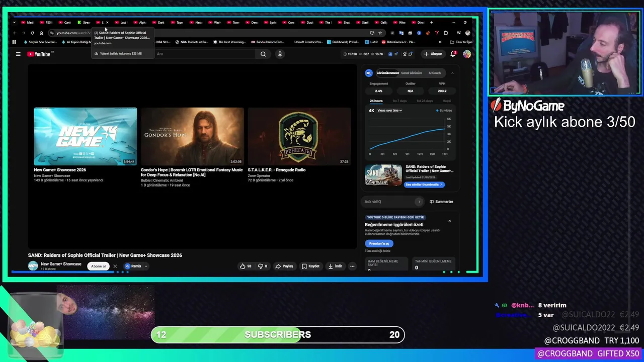Image resolution: width=644 pixels, height=362 pixels.
Task: Open the New Game+ Showcase channel avatar
Action: 33,266
